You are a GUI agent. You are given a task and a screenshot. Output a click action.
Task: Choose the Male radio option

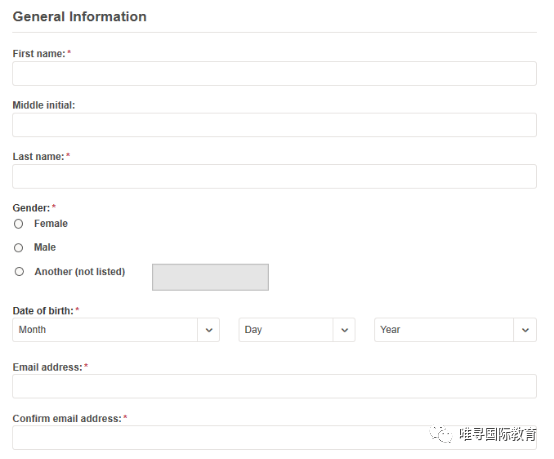pos(18,248)
